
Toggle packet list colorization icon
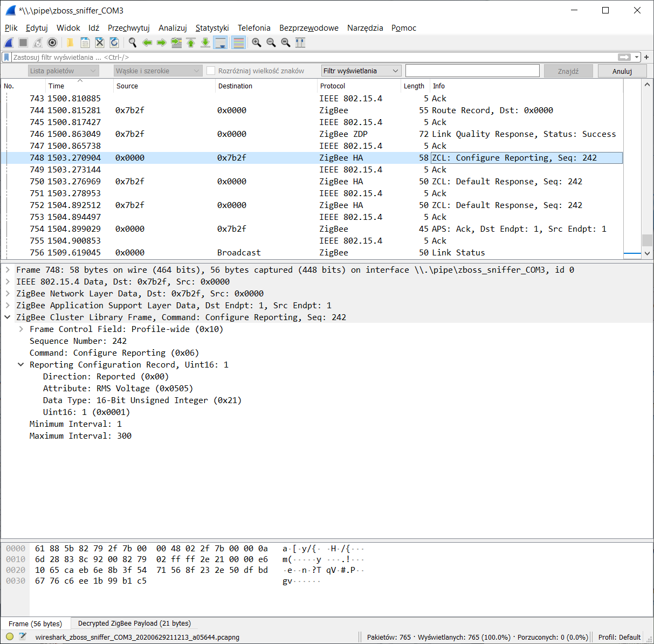pos(238,43)
